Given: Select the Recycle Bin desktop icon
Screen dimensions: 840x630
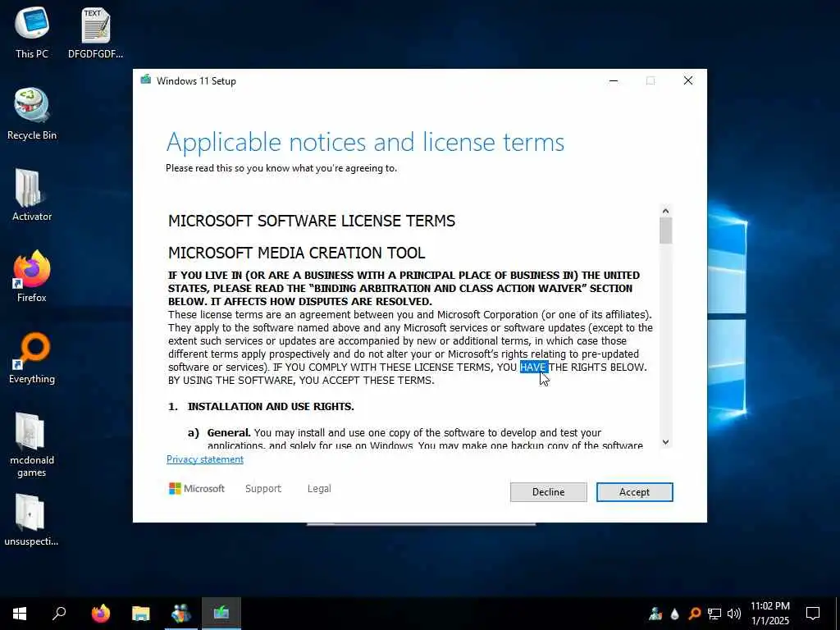Looking at the screenshot, I should 32,114.
